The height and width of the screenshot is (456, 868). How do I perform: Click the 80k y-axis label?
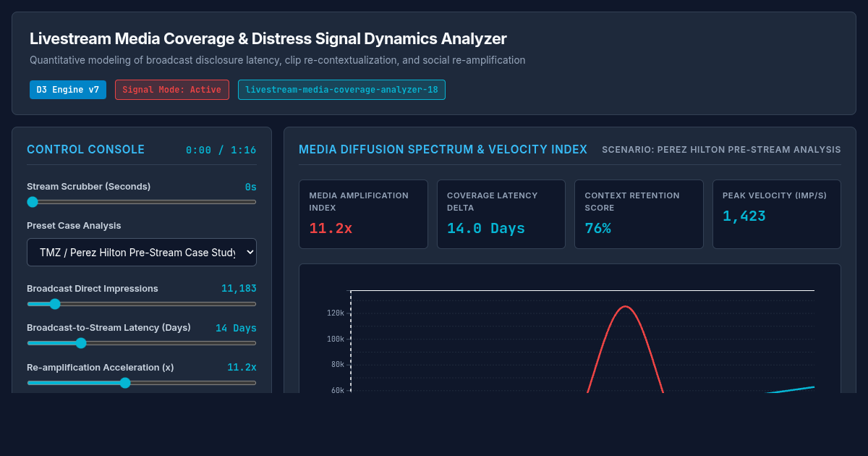coord(338,364)
